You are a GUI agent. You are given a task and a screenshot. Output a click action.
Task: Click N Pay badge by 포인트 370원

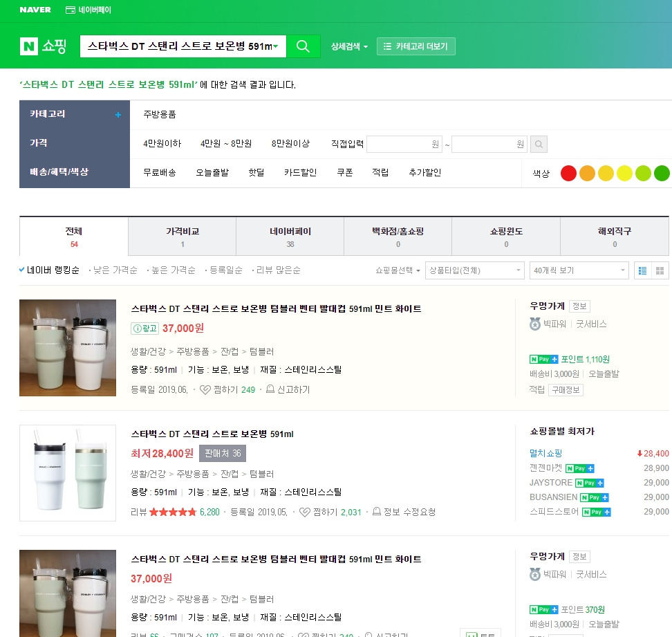tap(544, 609)
